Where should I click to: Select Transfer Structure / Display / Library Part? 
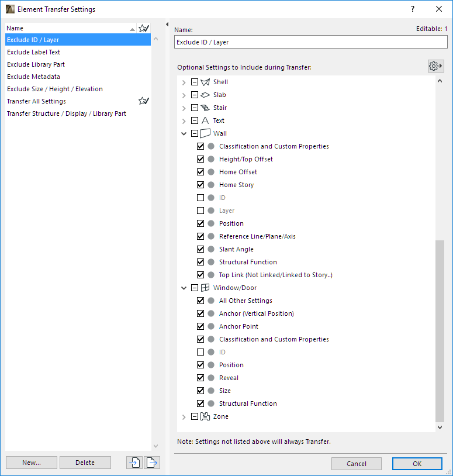pyautogui.click(x=78, y=113)
